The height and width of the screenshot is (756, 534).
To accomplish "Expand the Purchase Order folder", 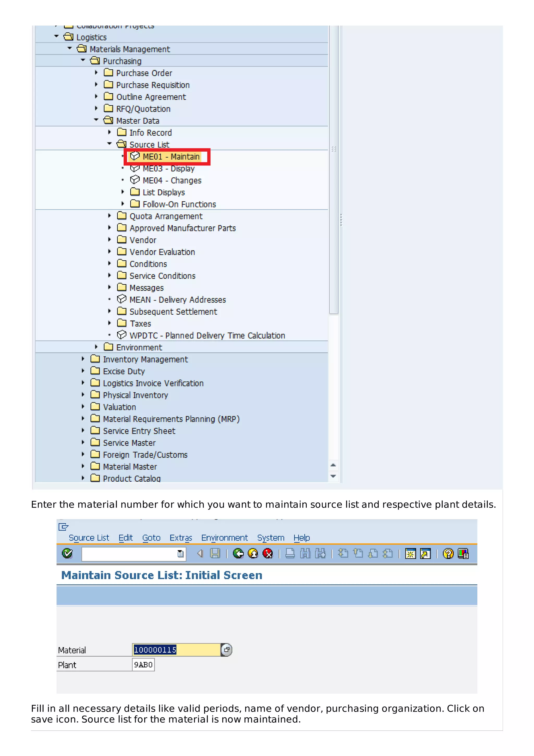I will (x=96, y=72).
